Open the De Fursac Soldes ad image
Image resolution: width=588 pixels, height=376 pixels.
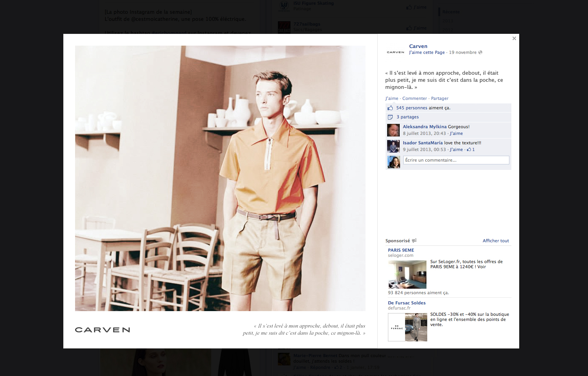click(x=408, y=327)
